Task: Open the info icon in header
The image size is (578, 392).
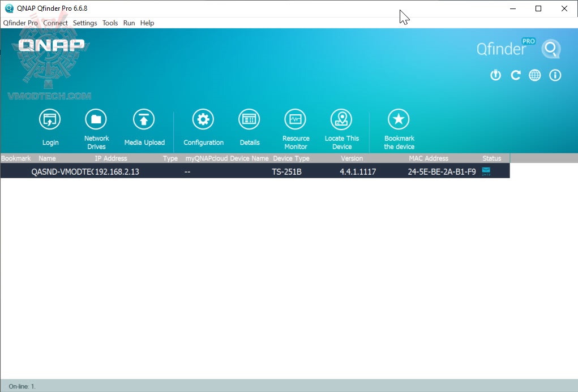Action: [555, 75]
